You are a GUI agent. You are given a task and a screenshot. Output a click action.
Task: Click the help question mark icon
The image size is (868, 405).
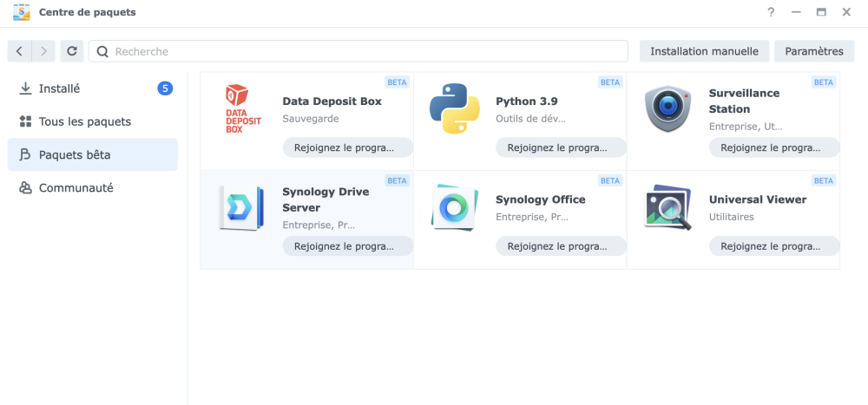[x=770, y=12]
